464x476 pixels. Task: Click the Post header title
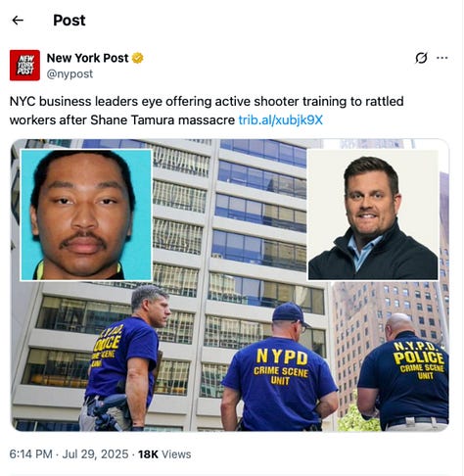click(x=70, y=21)
